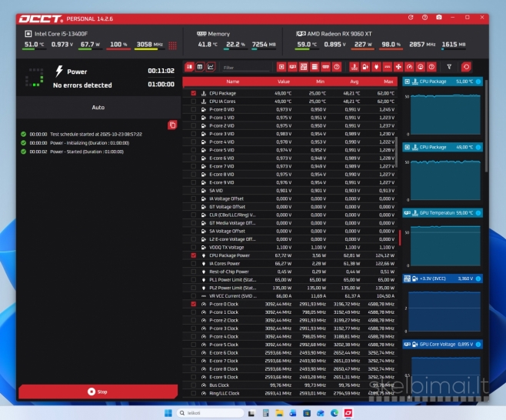Click the CPU core grid icon beside 3058 MHz
Screen dimensions: 506x420
[x=172, y=45]
